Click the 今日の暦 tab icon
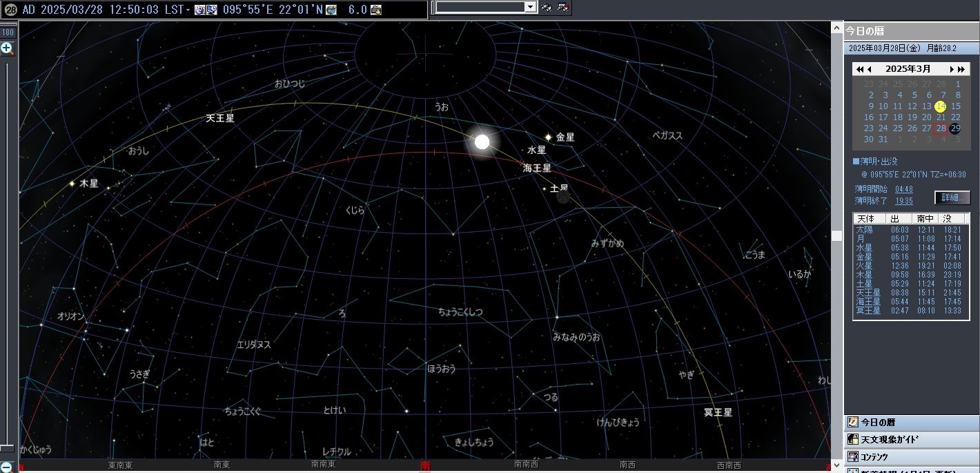Image resolution: width=980 pixels, height=473 pixels. [x=853, y=422]
